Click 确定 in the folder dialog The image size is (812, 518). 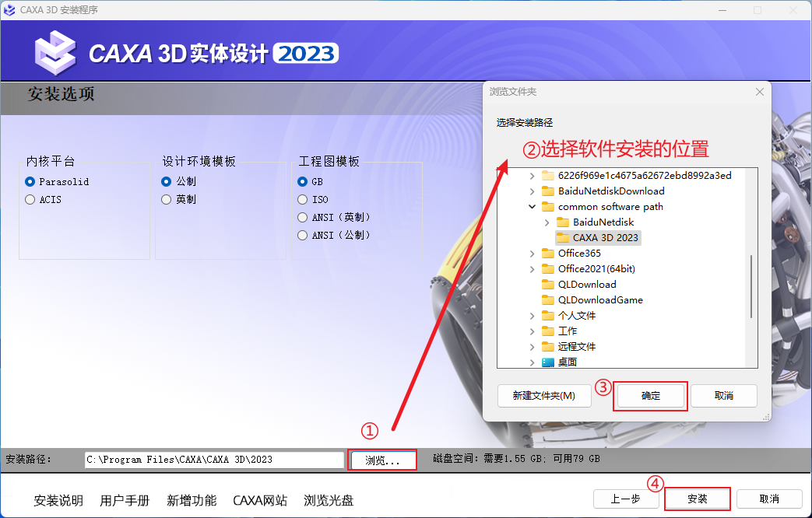tap(650, 396)
